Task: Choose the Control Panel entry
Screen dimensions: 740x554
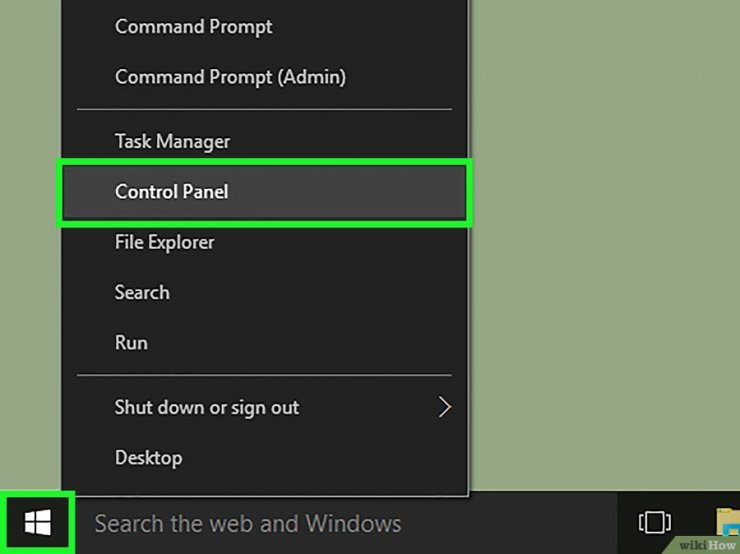Action: [x=172, y=192]
